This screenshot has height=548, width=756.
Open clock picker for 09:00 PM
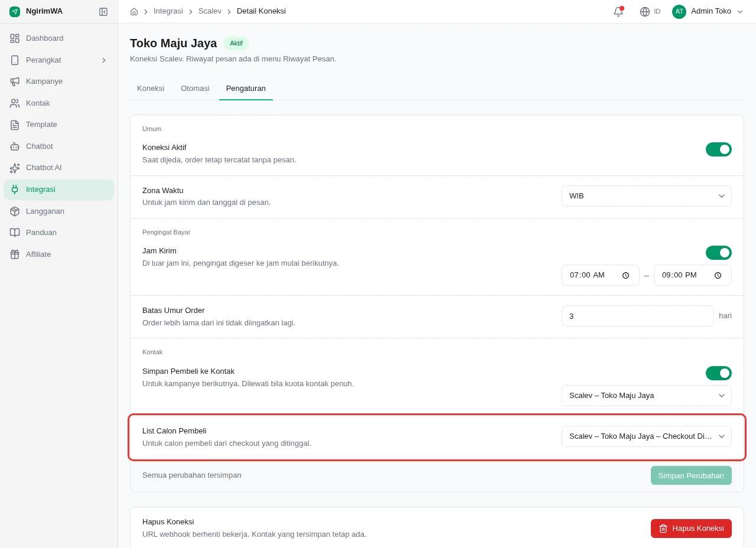(718, 275)
